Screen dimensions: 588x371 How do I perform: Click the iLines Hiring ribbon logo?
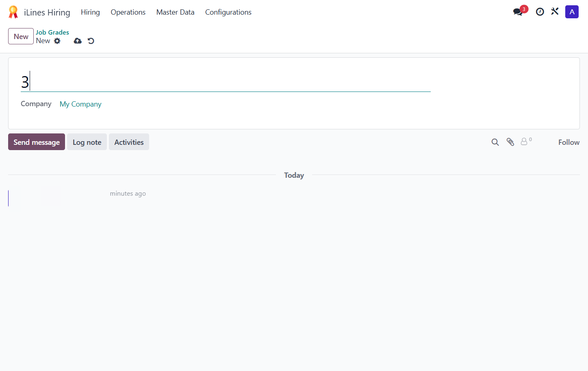[x=13, y=12]
